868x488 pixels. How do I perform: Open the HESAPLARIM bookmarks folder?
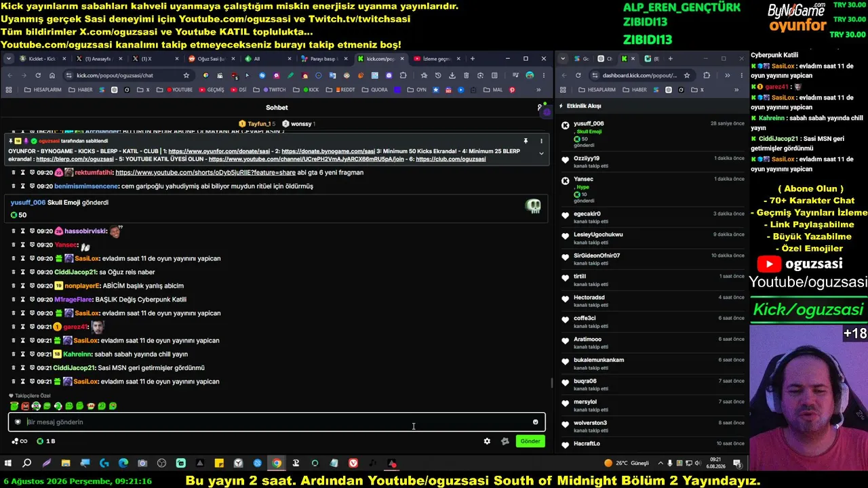43,89
